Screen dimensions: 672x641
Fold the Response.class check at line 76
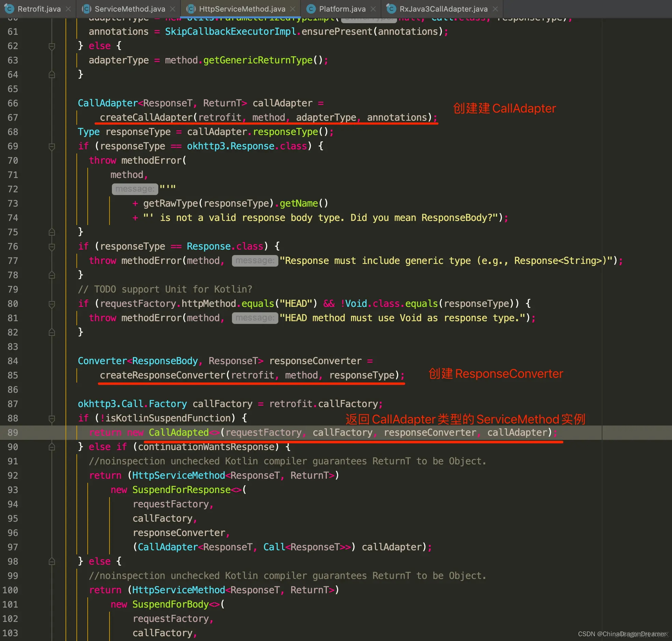click(52, 247)
